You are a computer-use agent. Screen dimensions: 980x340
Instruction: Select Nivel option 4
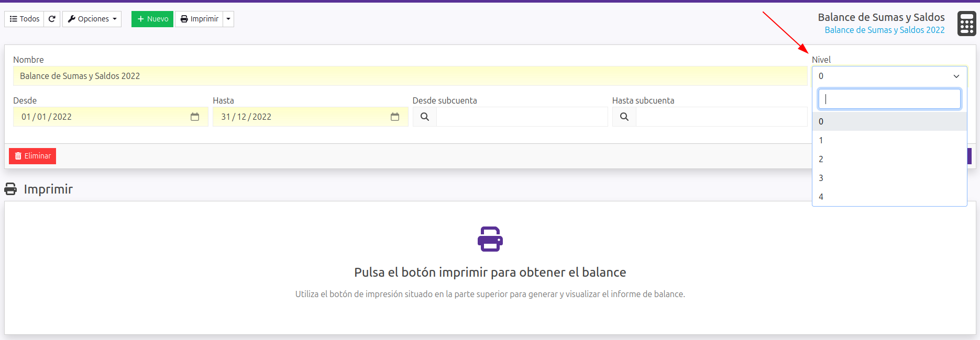pyautogui.click(x=889, y=197)
